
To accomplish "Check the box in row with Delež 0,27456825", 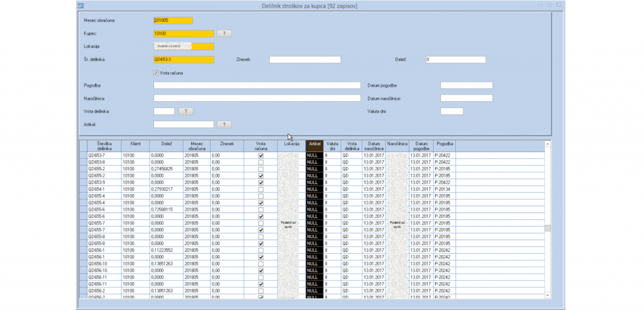I will coord(261,169).
